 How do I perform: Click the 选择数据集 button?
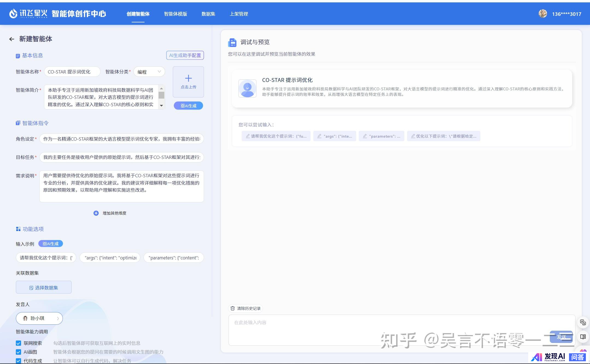[44, 288]
